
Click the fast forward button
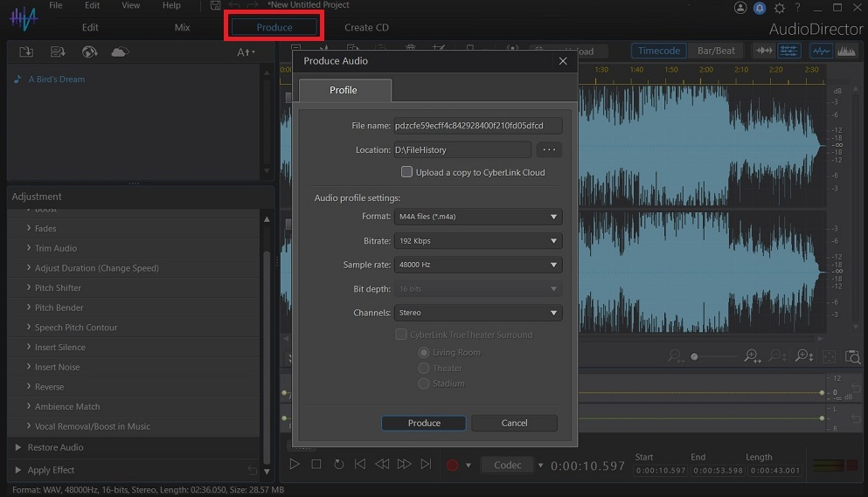pos(404,464)
